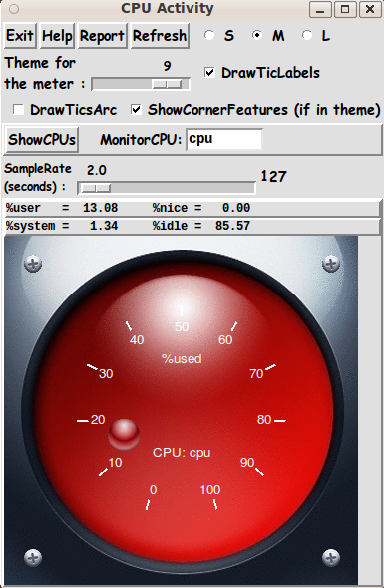The width and height of the screenshot is (384, 588).
Task: Select the S size radio button
Action: 209,35
